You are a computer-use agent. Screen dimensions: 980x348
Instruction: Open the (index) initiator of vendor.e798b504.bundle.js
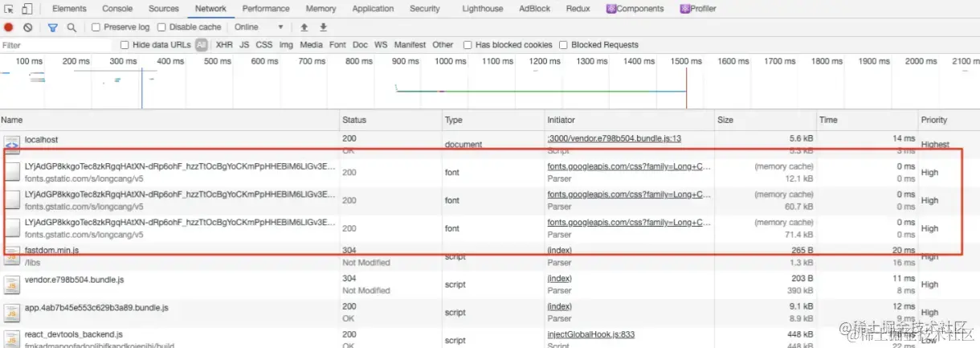point(559,279)
